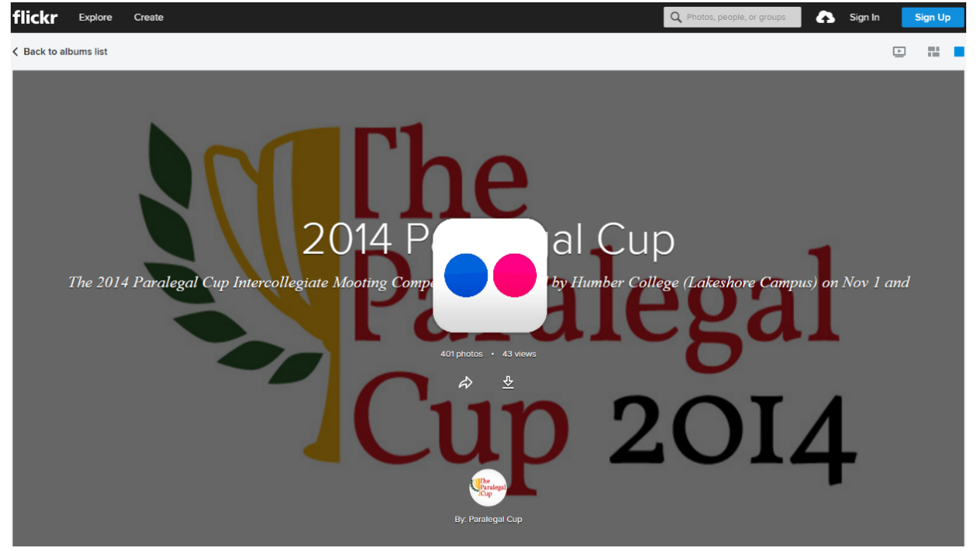
Task: Click the search magnifier icon
Action: coord(675,17)
